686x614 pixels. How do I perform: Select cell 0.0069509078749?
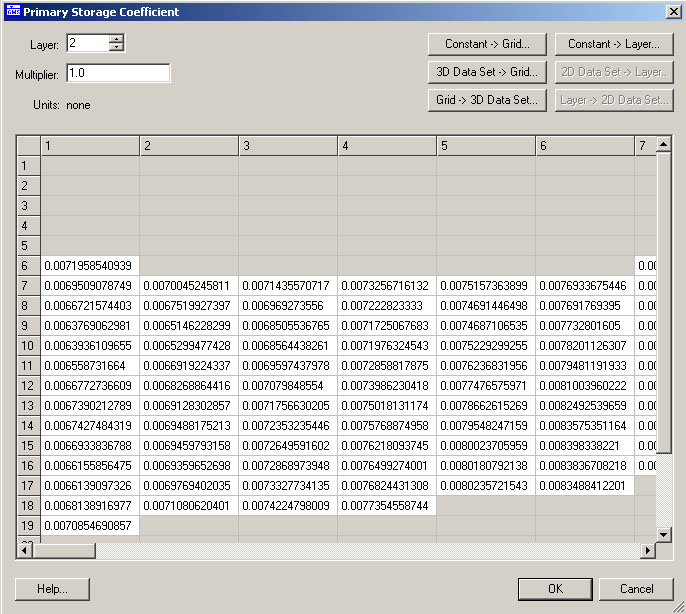(90, 286)
